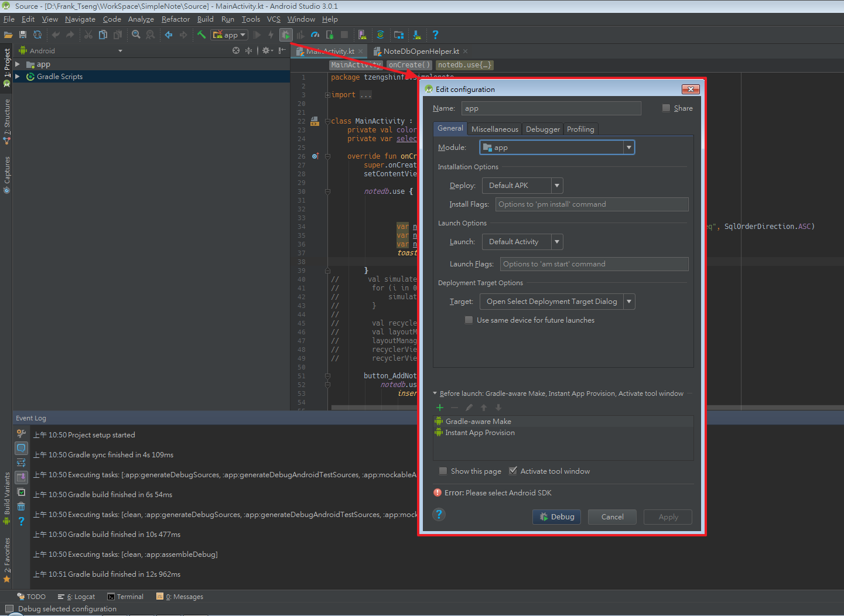Click the Cancel button

(x=612, y=517)
